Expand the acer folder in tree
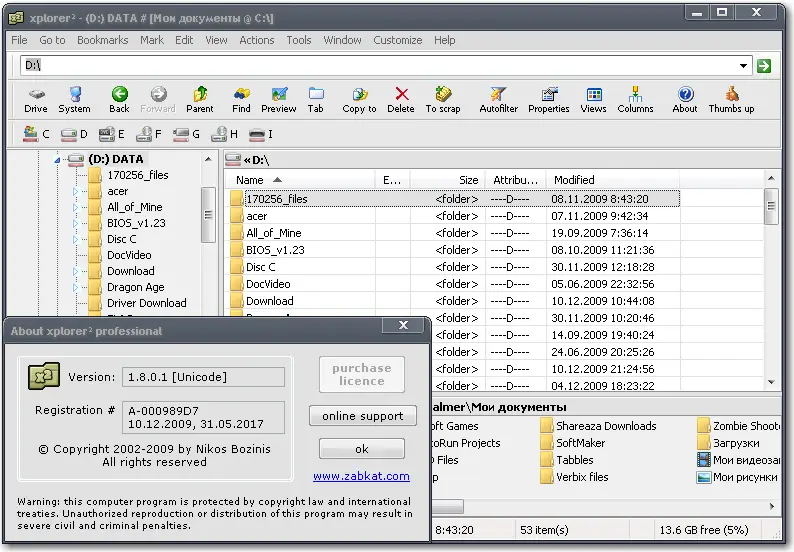794x552 pixels. tap(75, 191)
